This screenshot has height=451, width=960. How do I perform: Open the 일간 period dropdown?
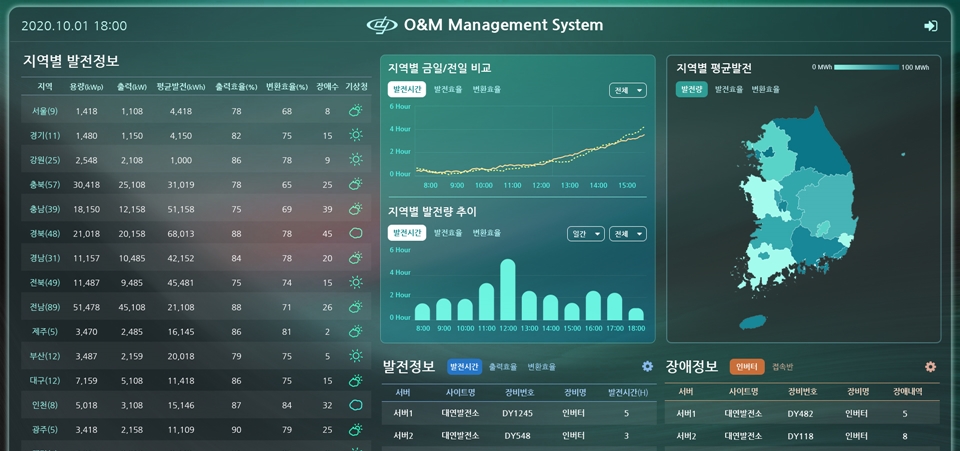click(x=585, y=234)
